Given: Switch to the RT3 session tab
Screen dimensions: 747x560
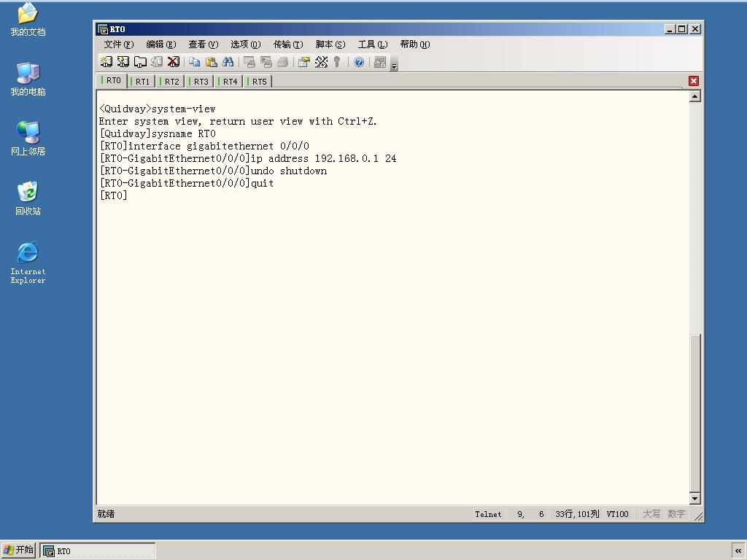Looking at the screenshot, I should (x=200, y=82).
